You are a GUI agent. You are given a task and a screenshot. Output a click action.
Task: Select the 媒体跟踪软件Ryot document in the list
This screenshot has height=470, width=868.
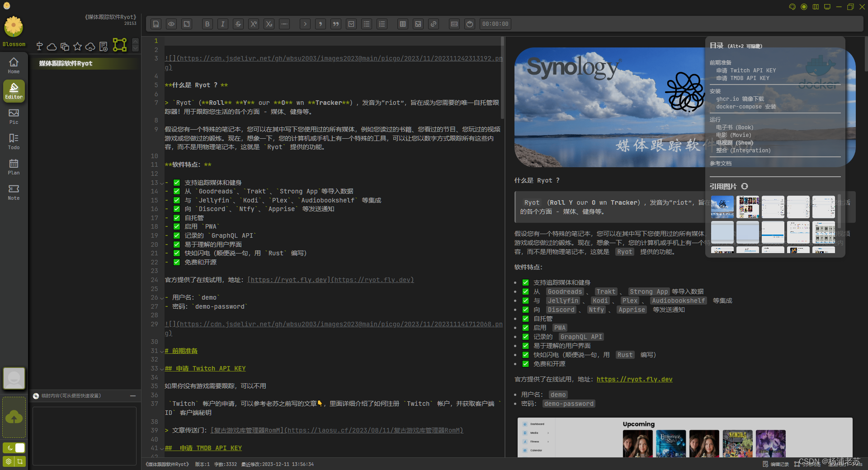(x=86, y=63)
